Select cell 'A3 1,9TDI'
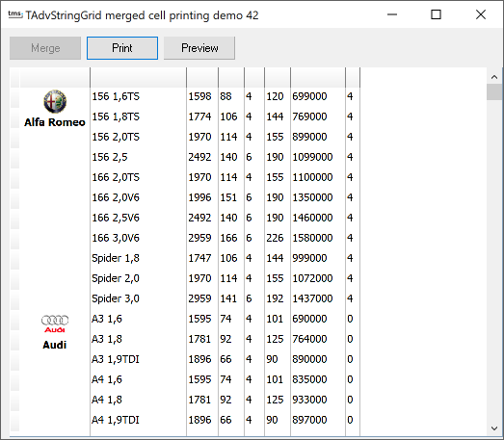 pos(116,359)
